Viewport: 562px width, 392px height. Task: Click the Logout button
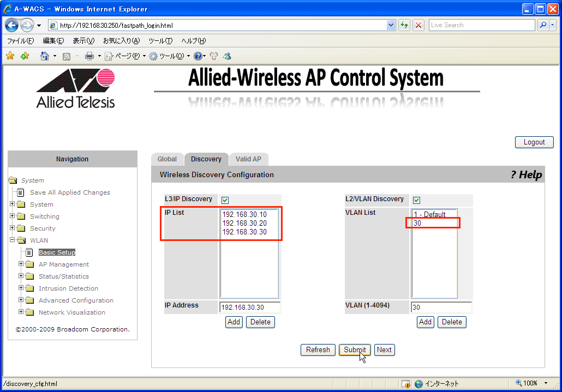coord(534,142)
